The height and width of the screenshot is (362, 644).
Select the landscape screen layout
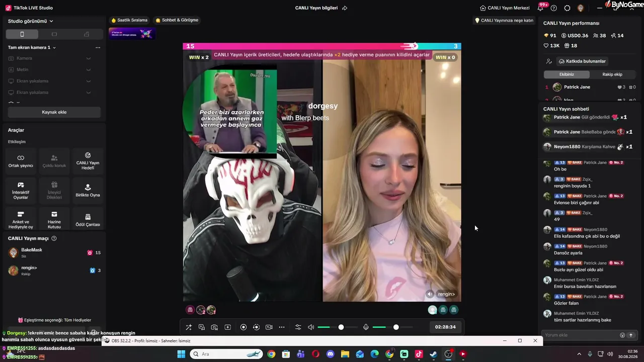(54, 34)
